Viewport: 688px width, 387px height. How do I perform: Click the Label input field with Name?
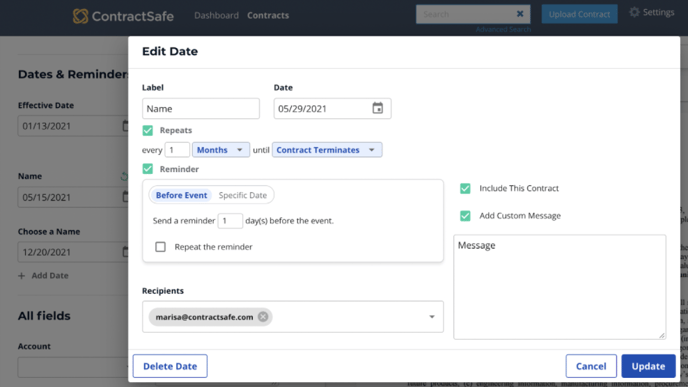[201, 108]
